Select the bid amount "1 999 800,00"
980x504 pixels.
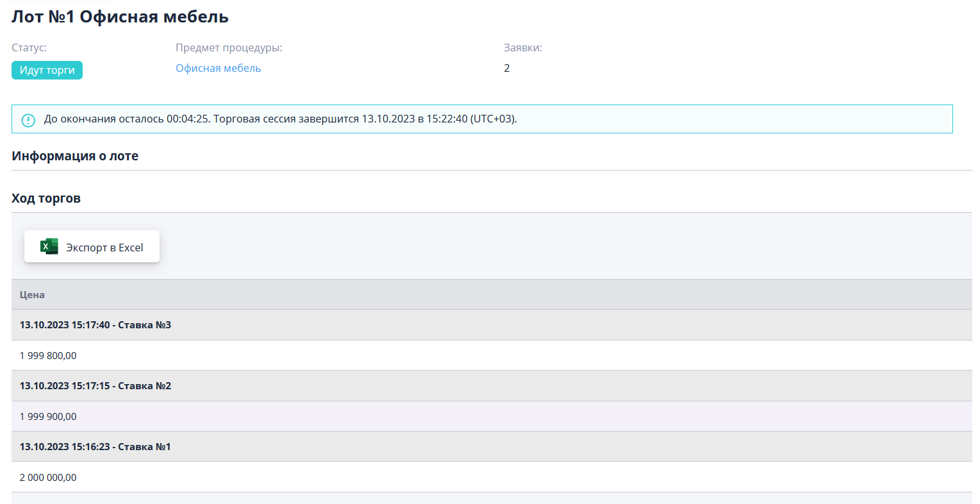[47, 355]
